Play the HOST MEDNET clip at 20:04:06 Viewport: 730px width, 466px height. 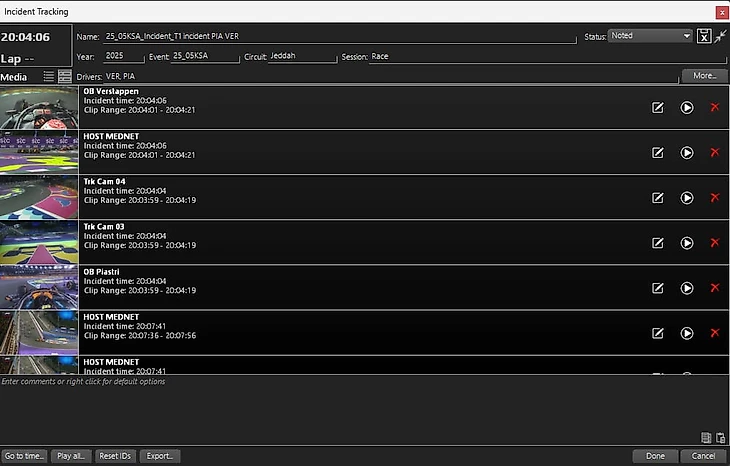tap(687, 153)
